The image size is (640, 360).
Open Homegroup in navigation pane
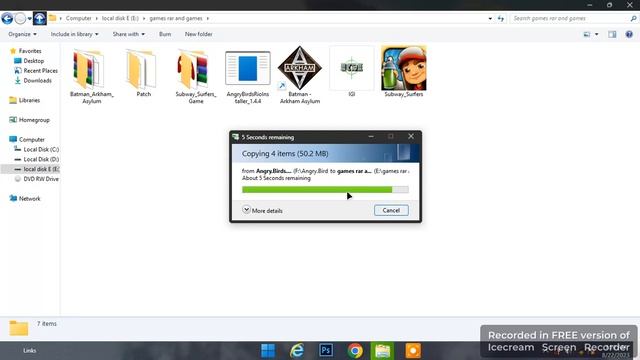29,120
